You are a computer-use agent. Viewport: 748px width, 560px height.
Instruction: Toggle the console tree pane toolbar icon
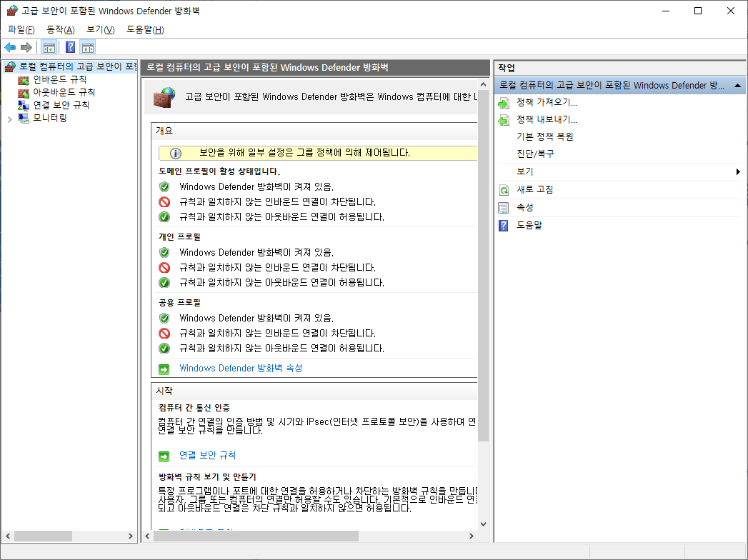click(x=49, y=47)
